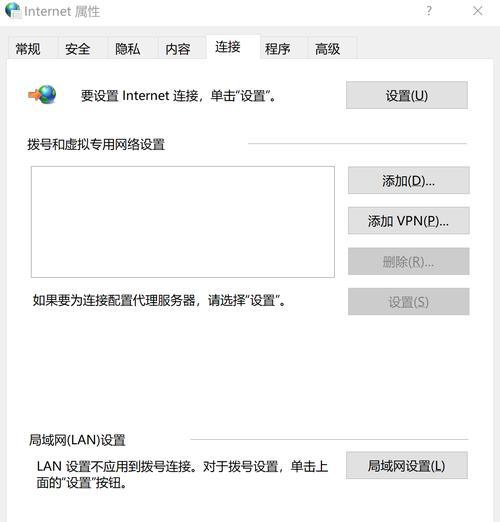Switch to the 常规 tab

28,49
